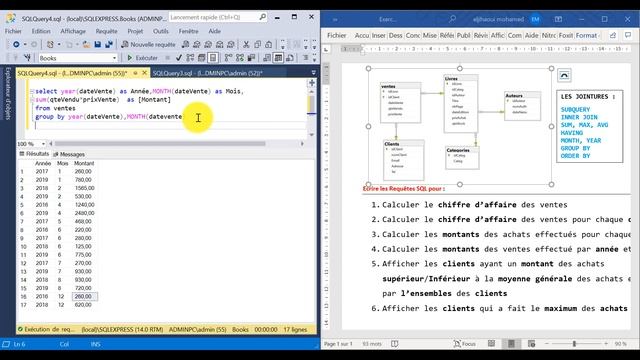The height and width of the screenshot is (360, 640).
Task: Click the Comments icon in Word
Action: coord(628,36)
